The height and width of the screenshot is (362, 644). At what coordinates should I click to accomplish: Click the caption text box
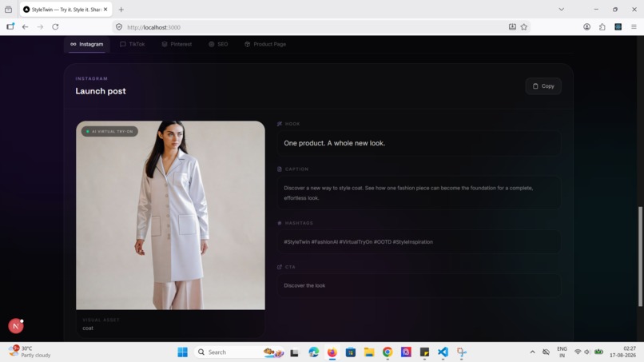tap(419, 193)
